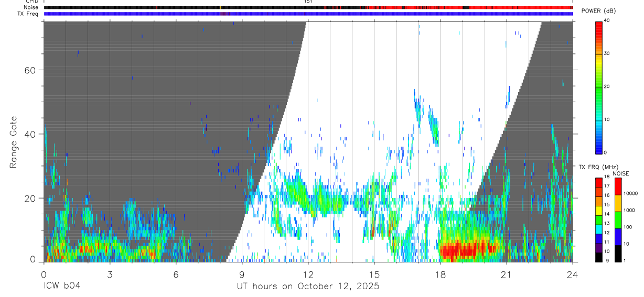Screen dimensions: 644x297
Task: Click the 100 label on NOISE scale
Action: coord(629,227)
